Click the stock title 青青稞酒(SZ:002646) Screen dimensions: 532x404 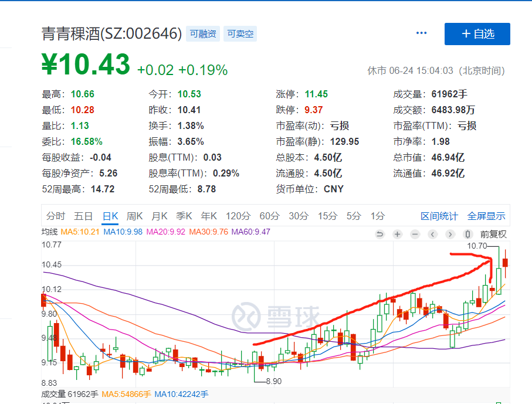coord(111,33)
